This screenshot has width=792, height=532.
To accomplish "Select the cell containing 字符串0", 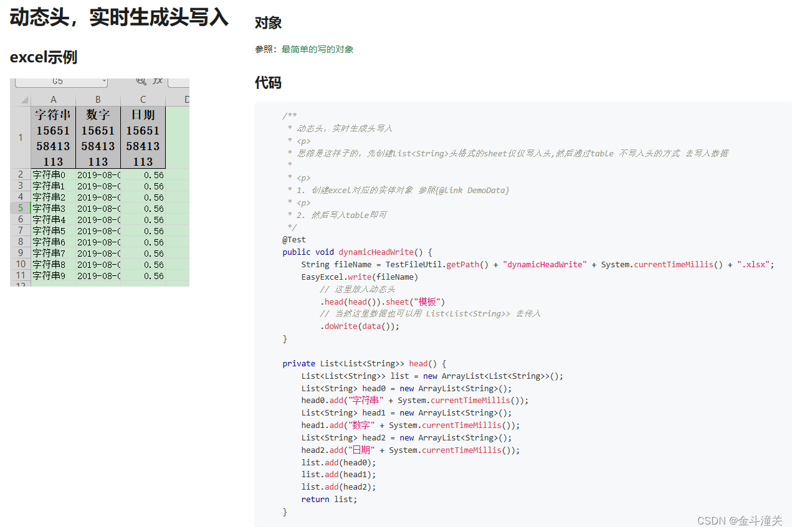I will (50, 175).
